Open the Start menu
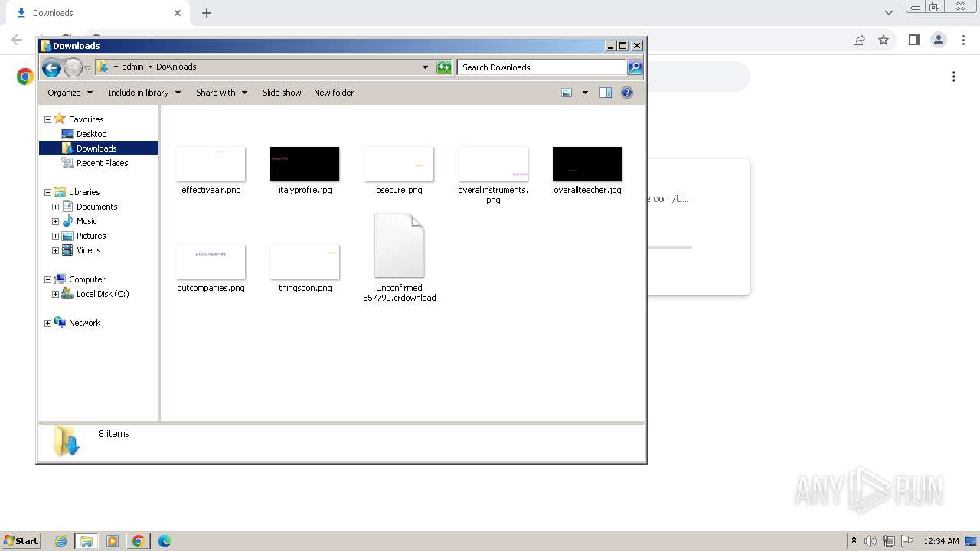Viewport: 980px width, 551px height. tap(21, 540)
